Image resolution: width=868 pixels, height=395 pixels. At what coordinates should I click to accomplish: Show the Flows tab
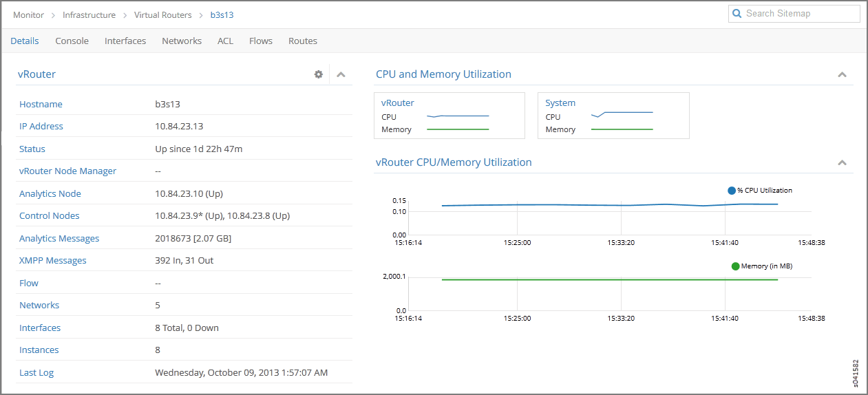[261, 41]
